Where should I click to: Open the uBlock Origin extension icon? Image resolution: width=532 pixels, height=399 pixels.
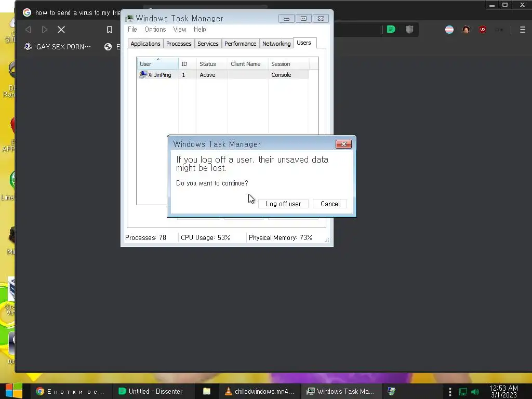[x=483, y=30]
